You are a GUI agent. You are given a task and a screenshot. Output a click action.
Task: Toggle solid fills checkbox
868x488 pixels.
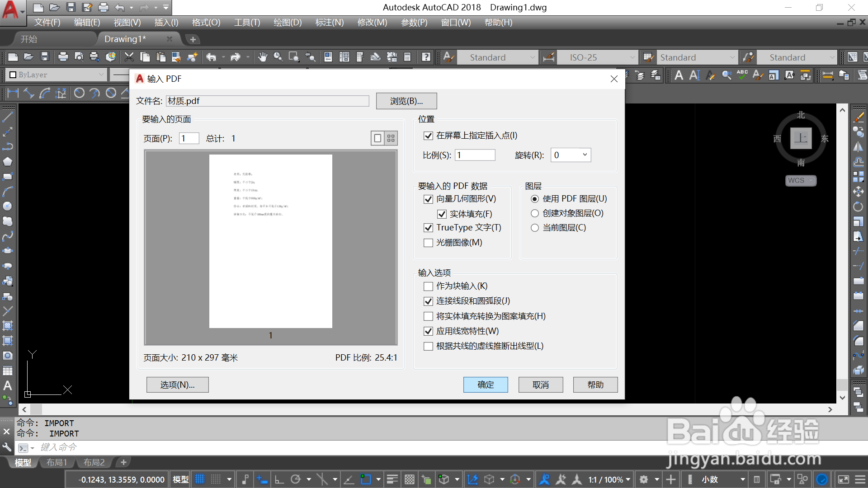[x=442, y=214]
